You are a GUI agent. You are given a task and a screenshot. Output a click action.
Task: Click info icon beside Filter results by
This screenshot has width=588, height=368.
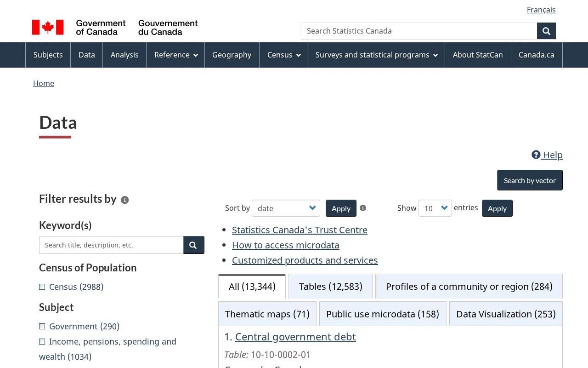(124, 200)
